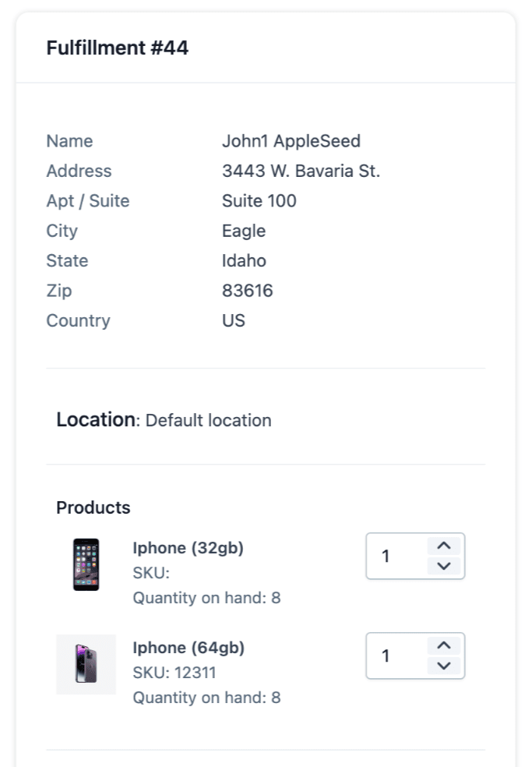Click the Iphone (64gb) product thumbnail
Viewport: 532px width, 767px height.
point(86,664)
